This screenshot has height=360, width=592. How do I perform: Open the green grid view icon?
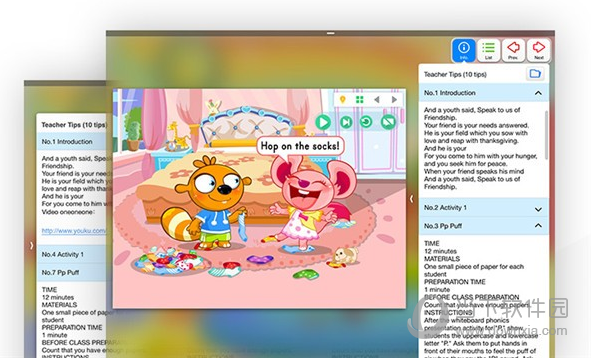(359, 100)
